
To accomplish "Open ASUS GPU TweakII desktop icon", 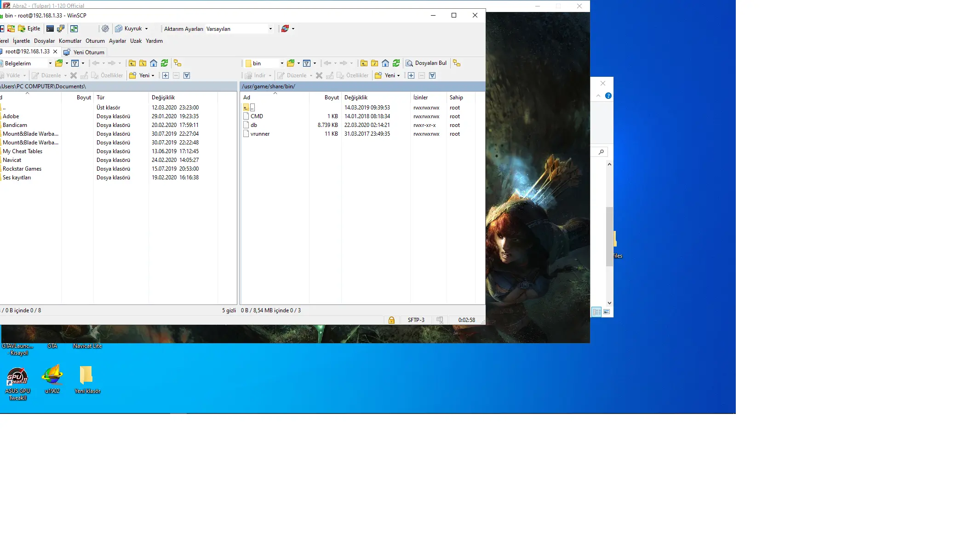I will (x=17, y=384).
